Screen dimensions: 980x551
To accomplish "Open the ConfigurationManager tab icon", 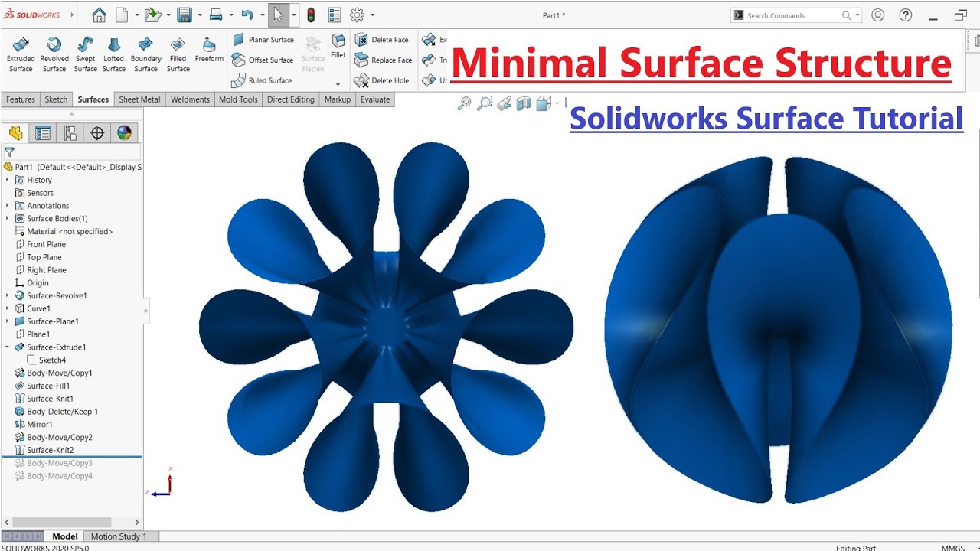I will click(70, 133).
